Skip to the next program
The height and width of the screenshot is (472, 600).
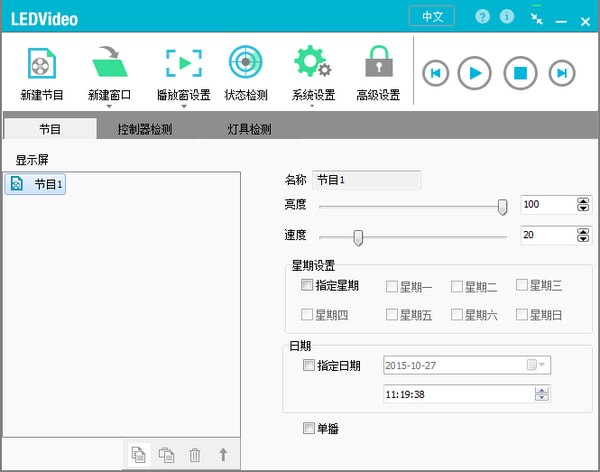click(563, 72)
